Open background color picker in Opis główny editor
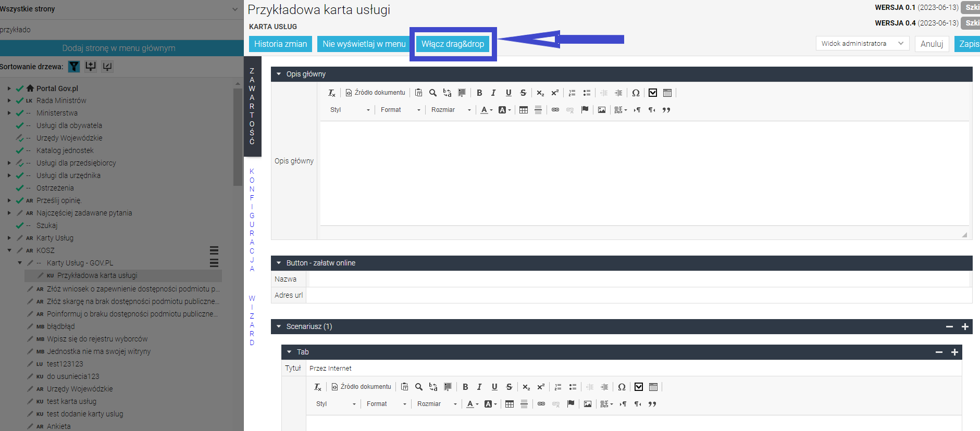 coord(505,110)
